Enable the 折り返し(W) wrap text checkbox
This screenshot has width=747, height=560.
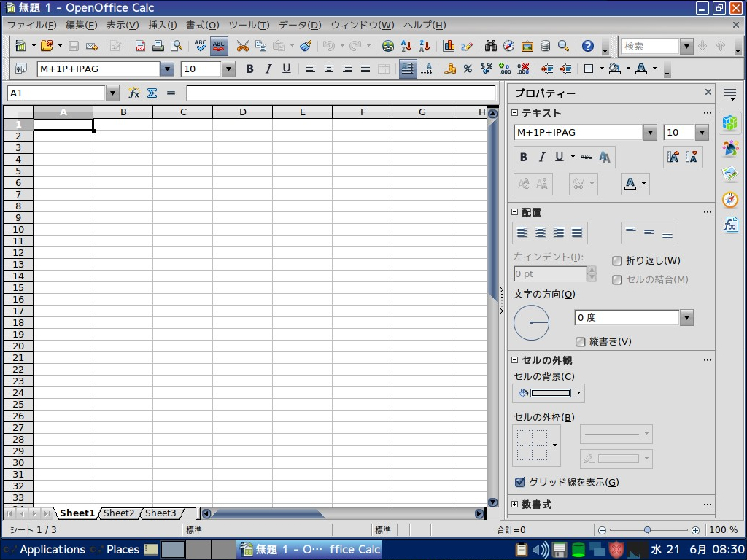617,260
